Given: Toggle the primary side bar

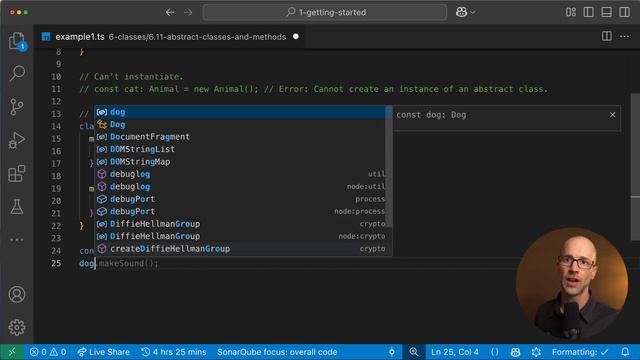Looking at the screenshot, I should click(x=589, y=12).
